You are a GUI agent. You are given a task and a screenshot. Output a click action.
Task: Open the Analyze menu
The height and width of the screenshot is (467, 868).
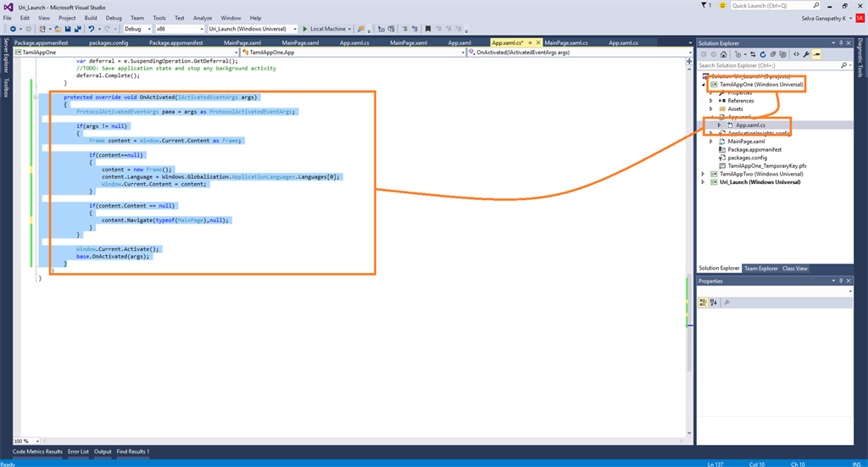tap(203, 18)
